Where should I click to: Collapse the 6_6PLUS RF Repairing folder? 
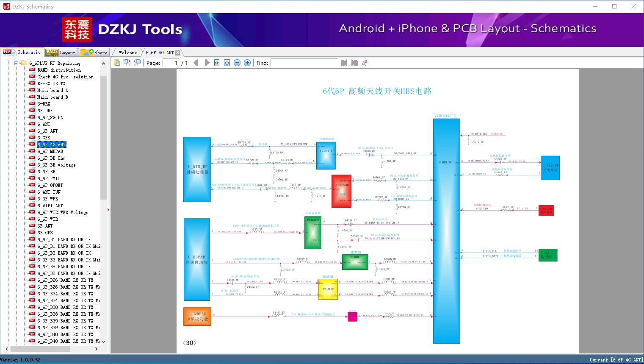click(16, 63)
